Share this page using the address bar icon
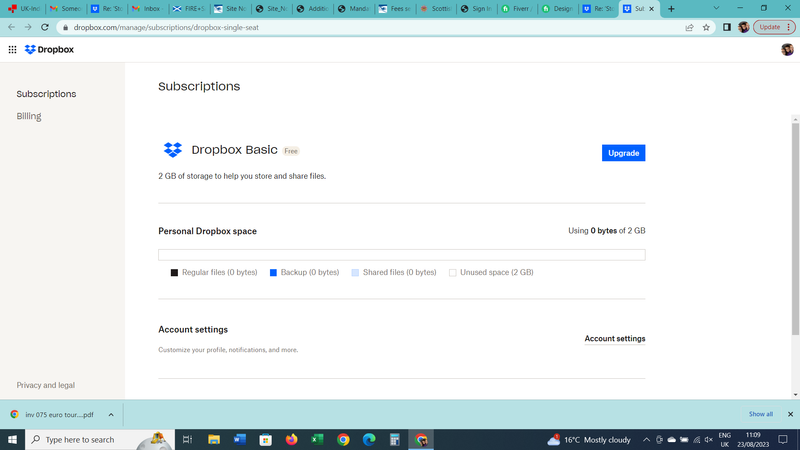Viewport: 800px width, 450px height. coord(689,28)
